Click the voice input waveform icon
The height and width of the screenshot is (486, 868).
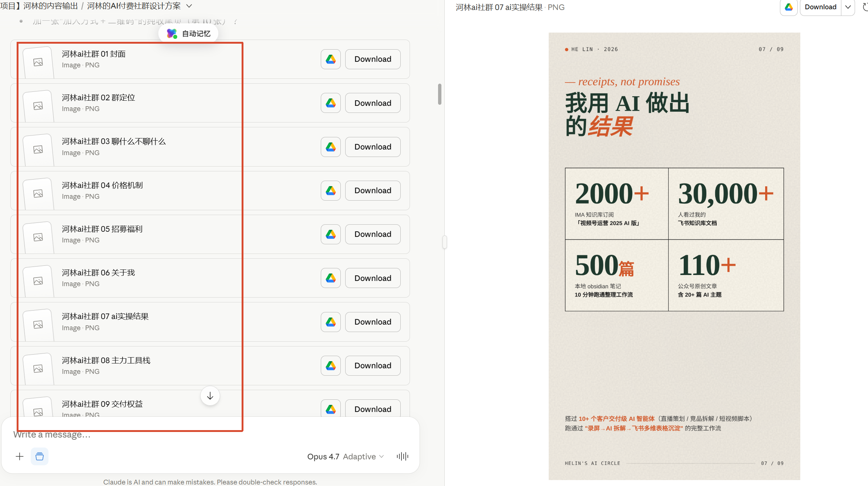[x=403, y=456]
